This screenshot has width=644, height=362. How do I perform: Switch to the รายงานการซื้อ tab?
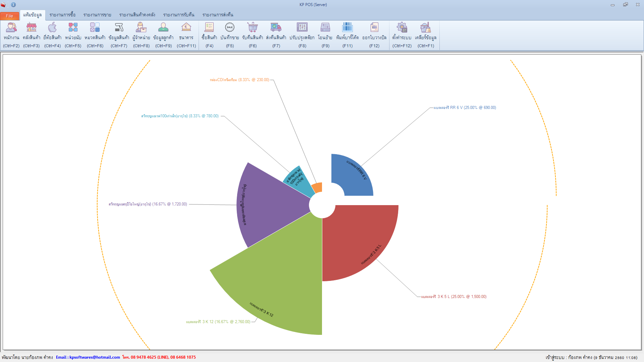click(x=62, y=15)
